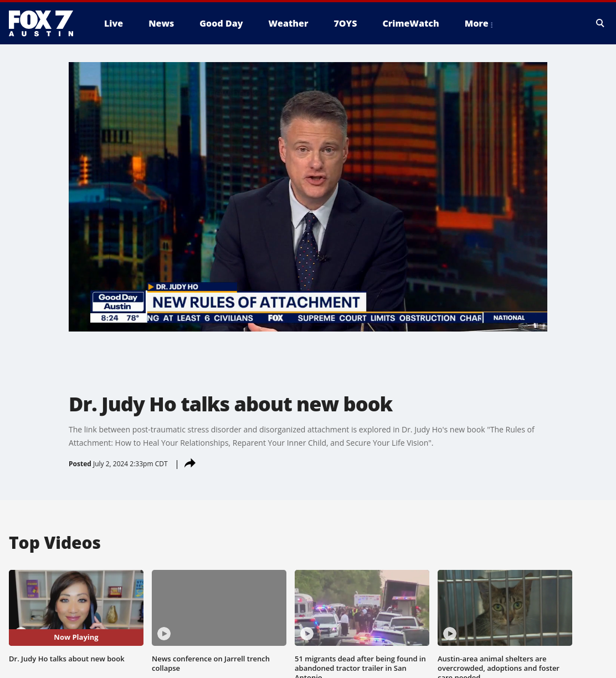Play the Jarrell trench collapse video icon
Screen dimensions: 616x678
coord(164,633)
